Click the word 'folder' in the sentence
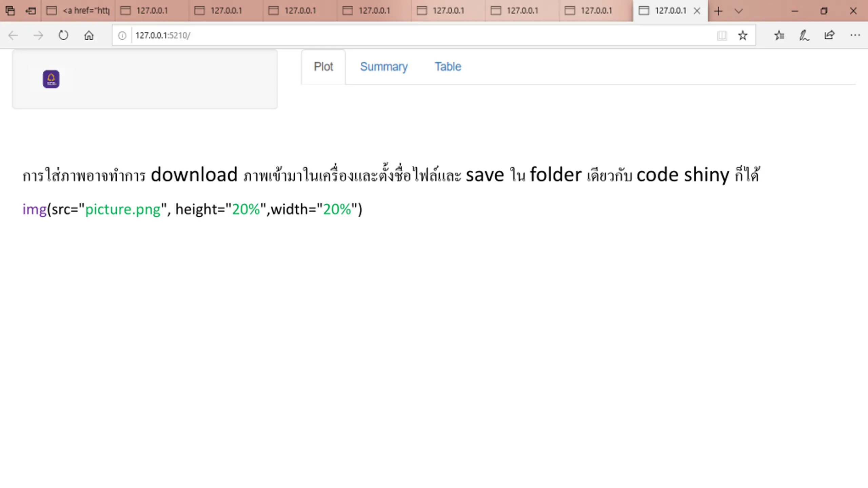 click(x=555, y=175)
